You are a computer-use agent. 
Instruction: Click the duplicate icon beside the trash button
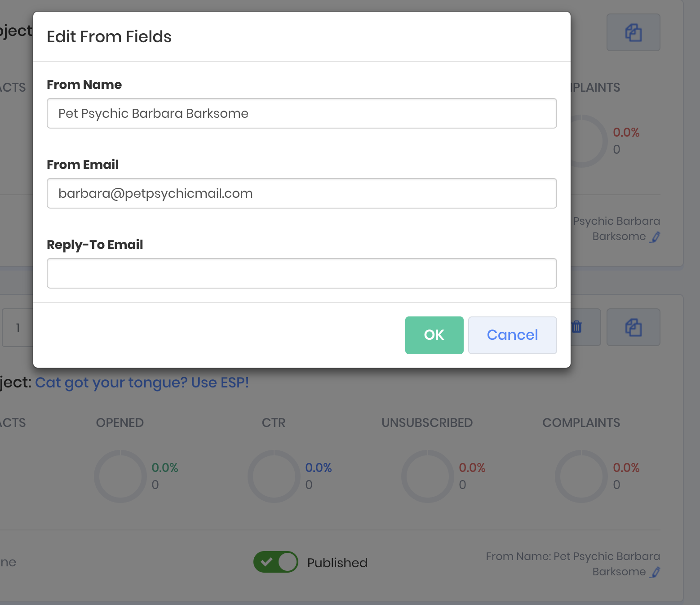(633, 327)
